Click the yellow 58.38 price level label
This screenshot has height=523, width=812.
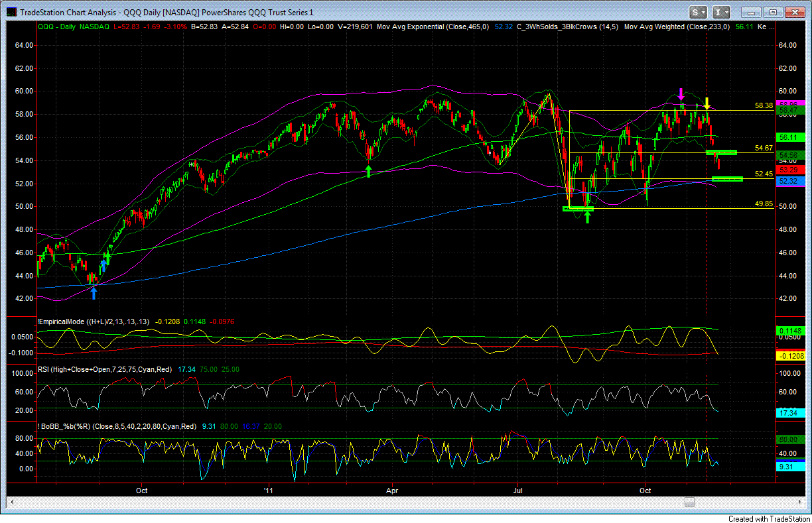[x=764, y=105]
